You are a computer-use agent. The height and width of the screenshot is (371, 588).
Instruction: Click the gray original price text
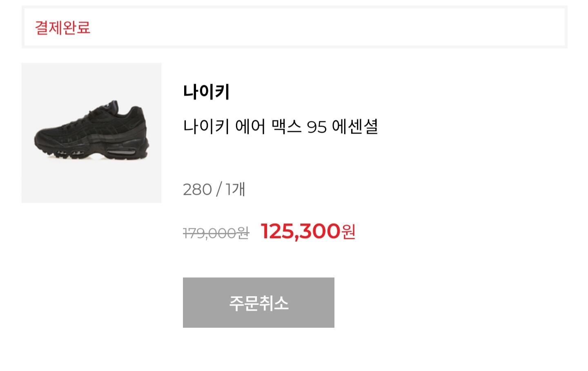(216, 233)
